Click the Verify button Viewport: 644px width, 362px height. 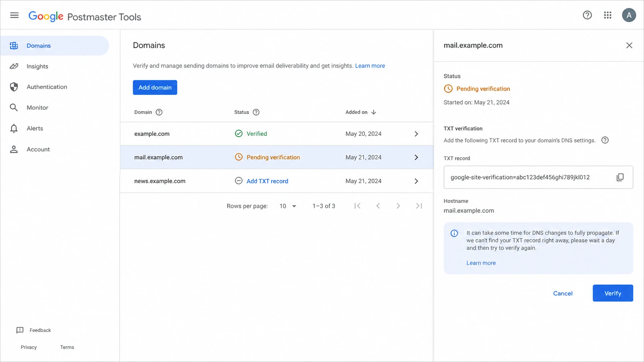[612, 293]
